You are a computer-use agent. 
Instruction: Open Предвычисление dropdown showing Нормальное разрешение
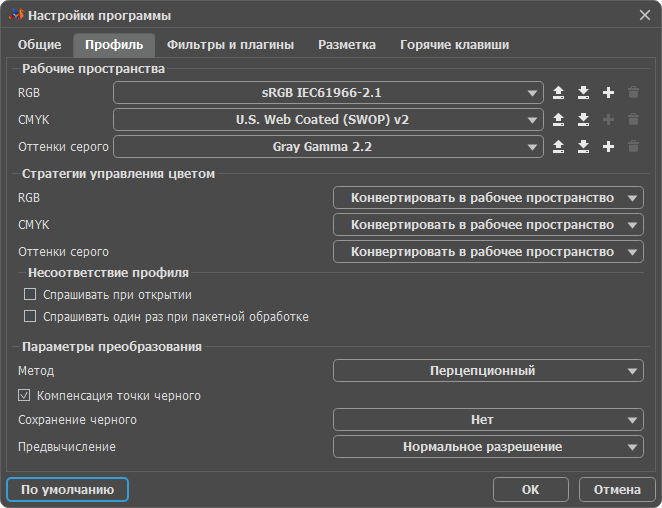click(x=488, y=447)
